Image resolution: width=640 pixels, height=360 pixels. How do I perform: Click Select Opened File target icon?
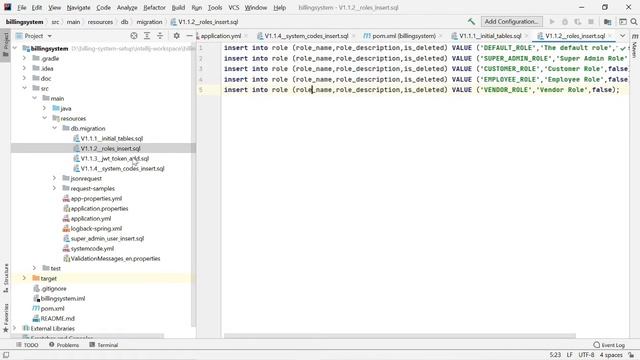[134, 36]
